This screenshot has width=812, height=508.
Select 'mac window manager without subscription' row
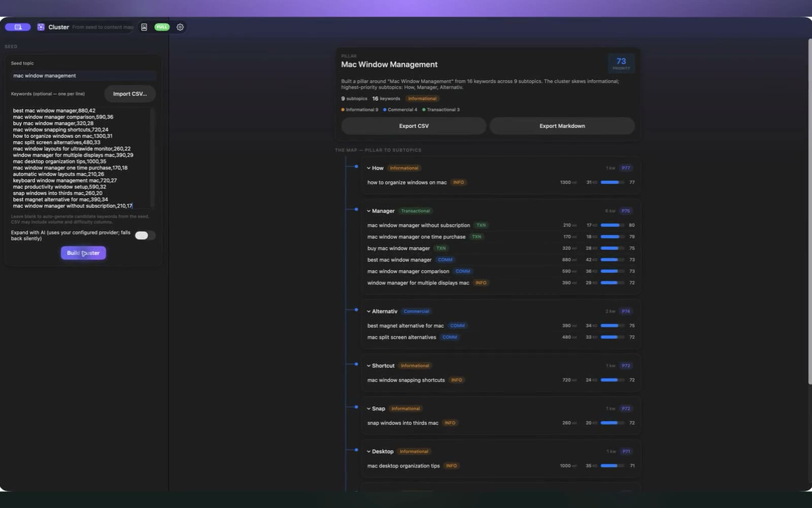tap(500, 225)
